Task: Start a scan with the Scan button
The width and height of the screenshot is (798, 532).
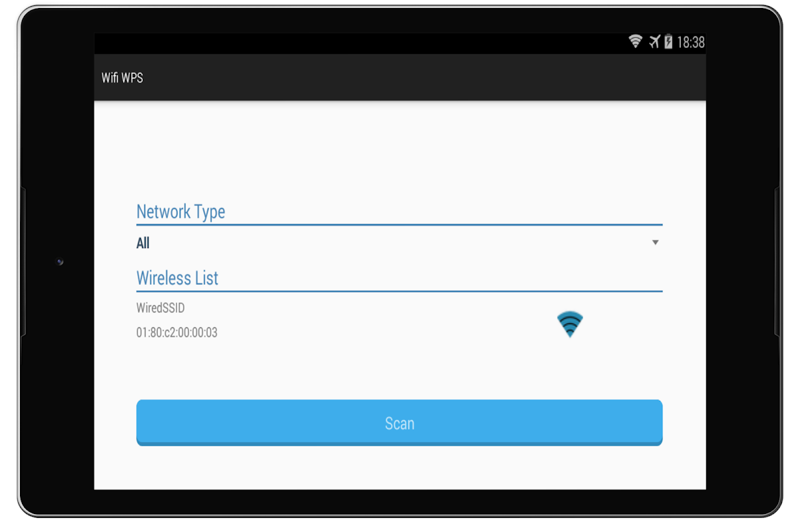Action: click(x=399, y=423)
